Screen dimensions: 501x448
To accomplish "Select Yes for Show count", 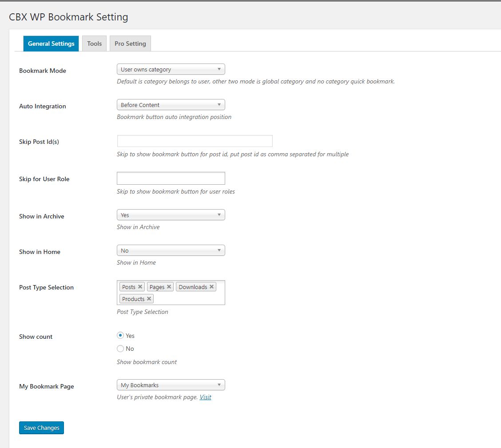I will [x=120, y=336].
